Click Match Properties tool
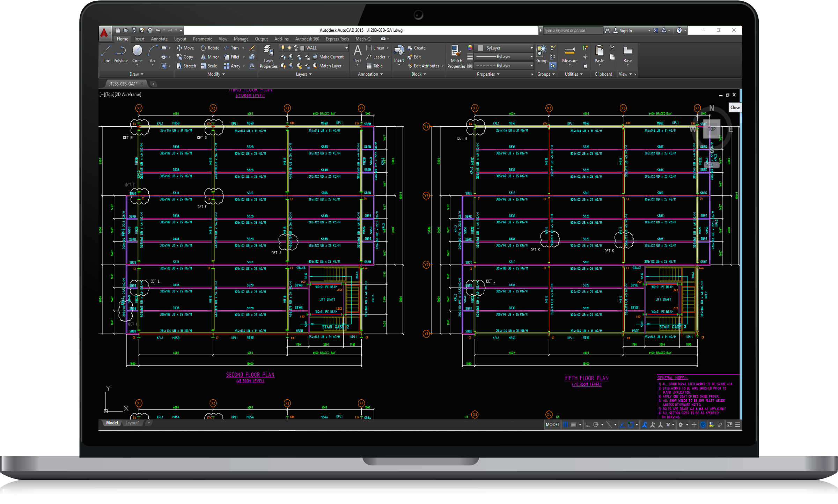This screenshot has height=504, width=838. [456, 57]
